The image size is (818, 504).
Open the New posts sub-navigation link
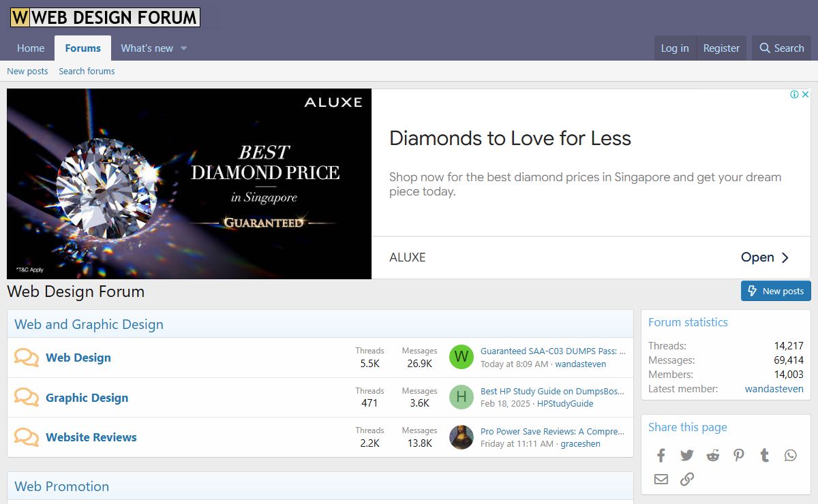tap(27, 71)
